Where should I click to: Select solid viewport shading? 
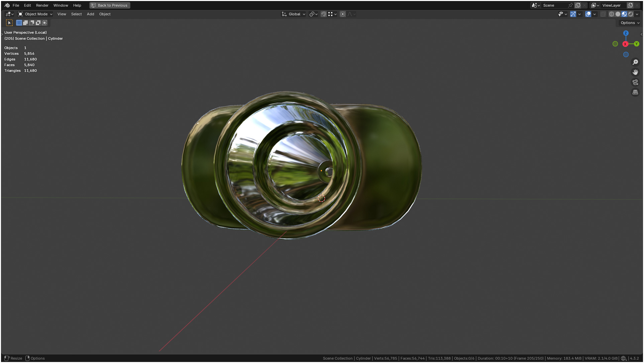(x=618, y=14)
